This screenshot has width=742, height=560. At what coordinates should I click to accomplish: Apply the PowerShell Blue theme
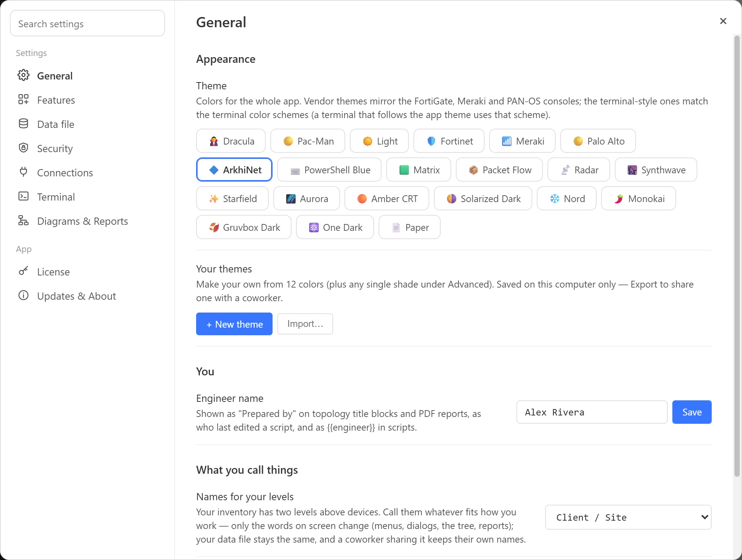(329, 170)
